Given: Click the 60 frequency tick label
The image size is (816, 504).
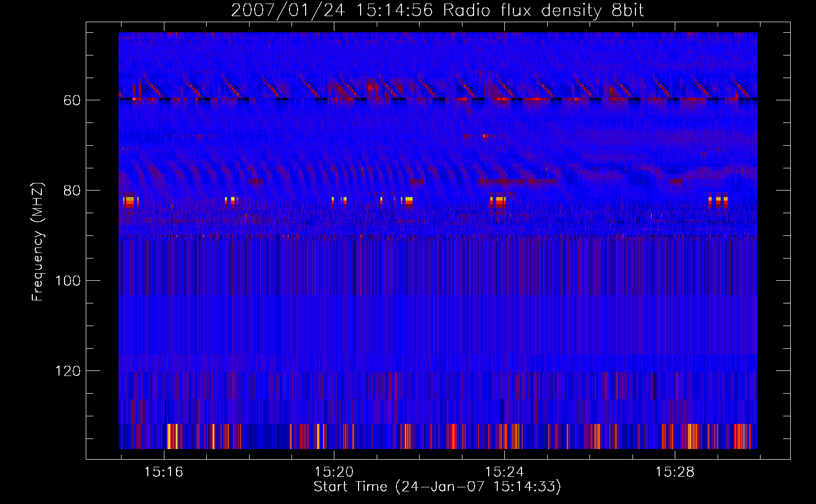Looking at the screenshot, I should coord(72,100).
